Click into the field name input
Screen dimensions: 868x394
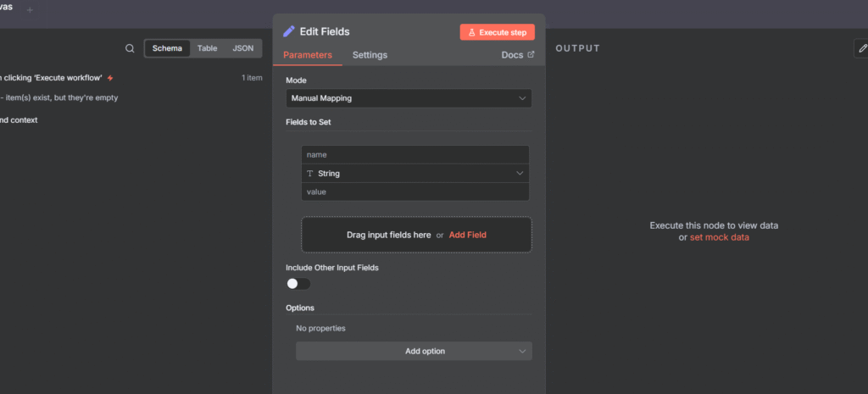415,155
